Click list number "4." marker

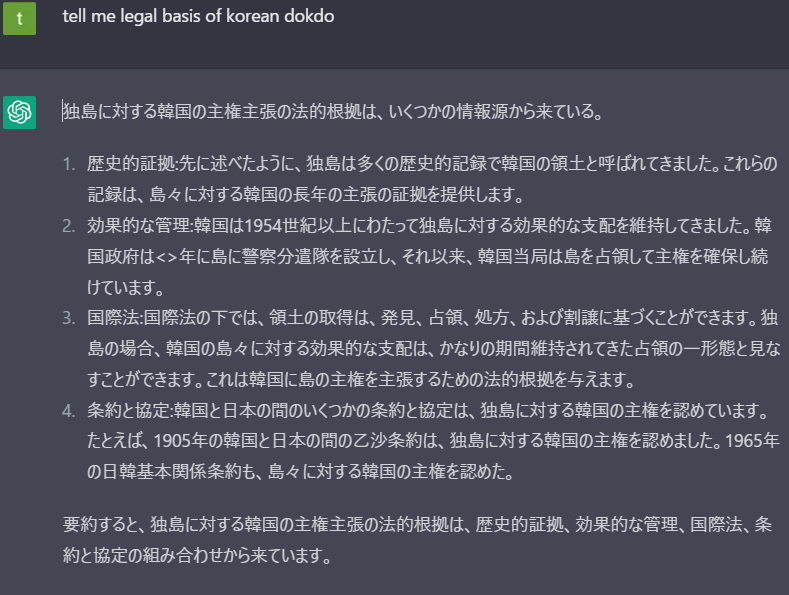tap(69, 411)
